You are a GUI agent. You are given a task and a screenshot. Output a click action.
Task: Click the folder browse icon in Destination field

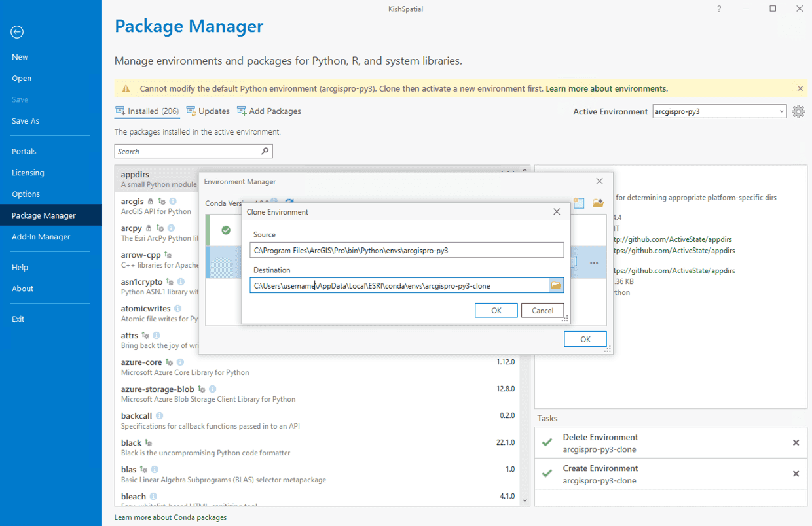pos(556,285)
